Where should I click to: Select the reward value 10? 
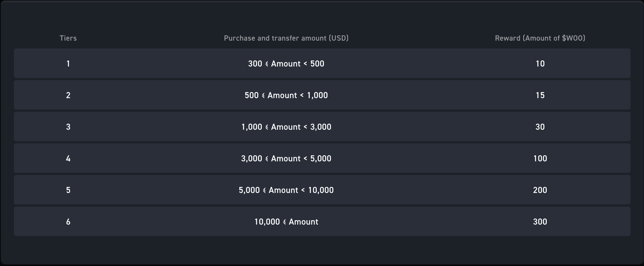[x=540, y=64]
